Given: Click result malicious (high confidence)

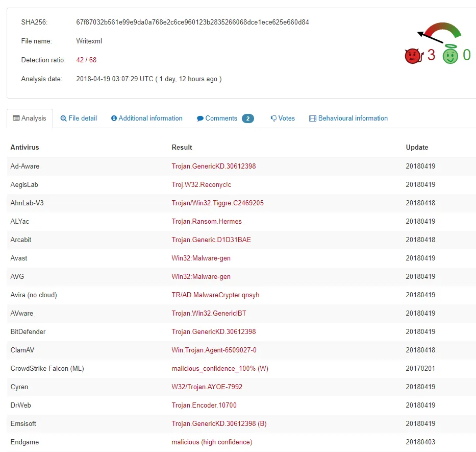Looking at the screenshot, I should coord(212,442).
